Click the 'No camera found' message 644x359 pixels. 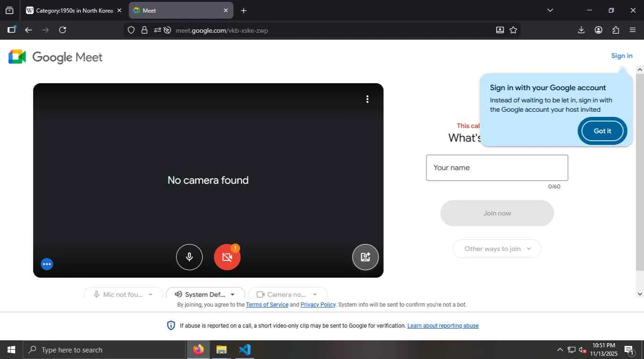(208, 180)
